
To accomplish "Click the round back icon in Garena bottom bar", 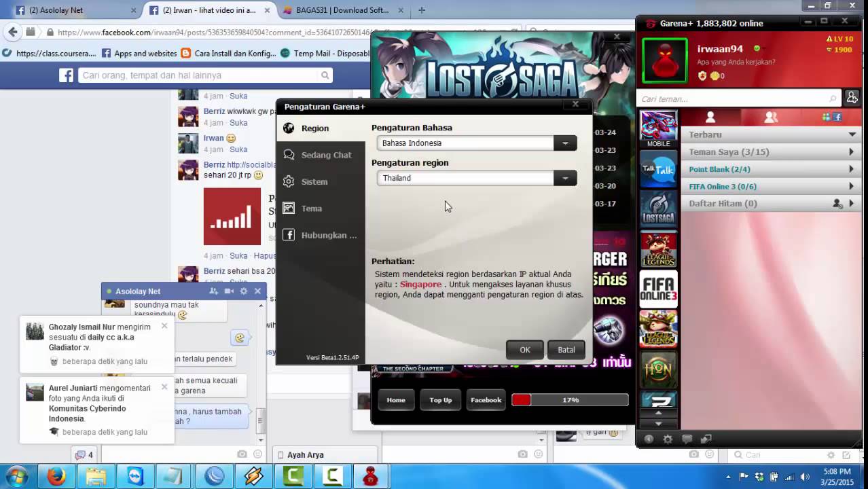I will 649,439.
